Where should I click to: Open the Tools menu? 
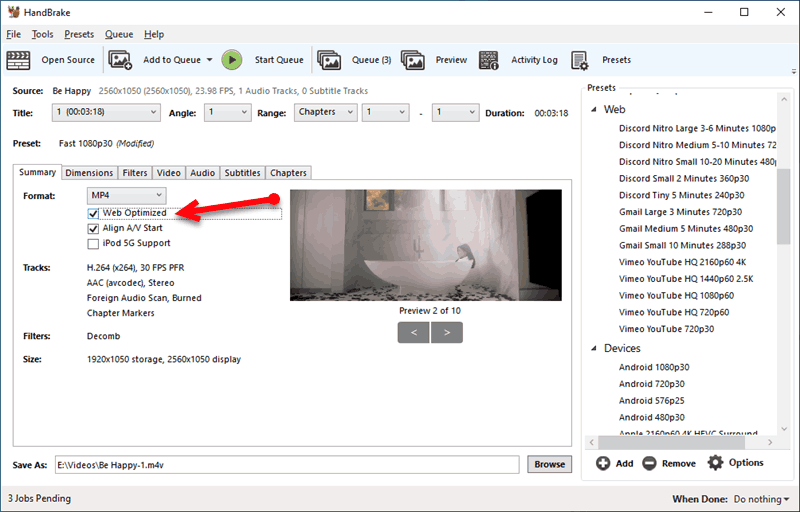42,34
